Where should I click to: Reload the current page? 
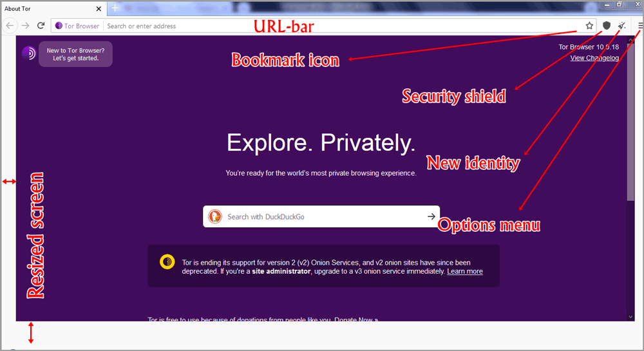41,26
